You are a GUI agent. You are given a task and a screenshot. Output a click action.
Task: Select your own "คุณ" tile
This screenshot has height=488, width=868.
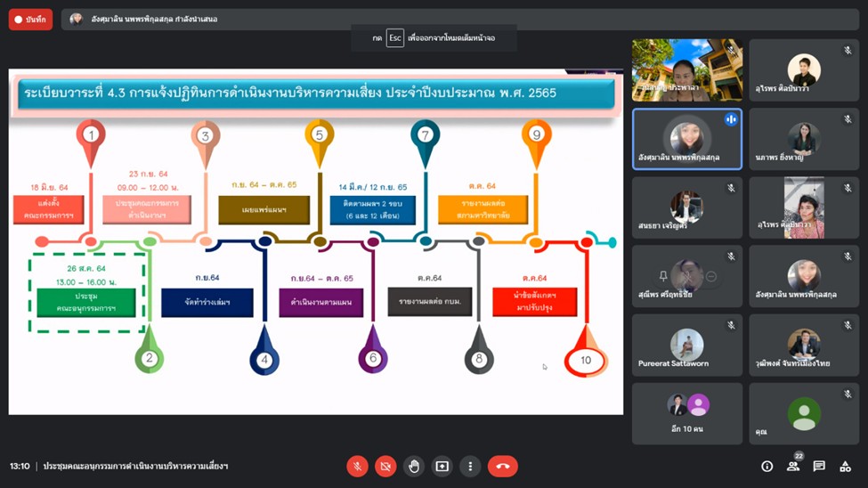pyautogui.click(x=804, y=413)
